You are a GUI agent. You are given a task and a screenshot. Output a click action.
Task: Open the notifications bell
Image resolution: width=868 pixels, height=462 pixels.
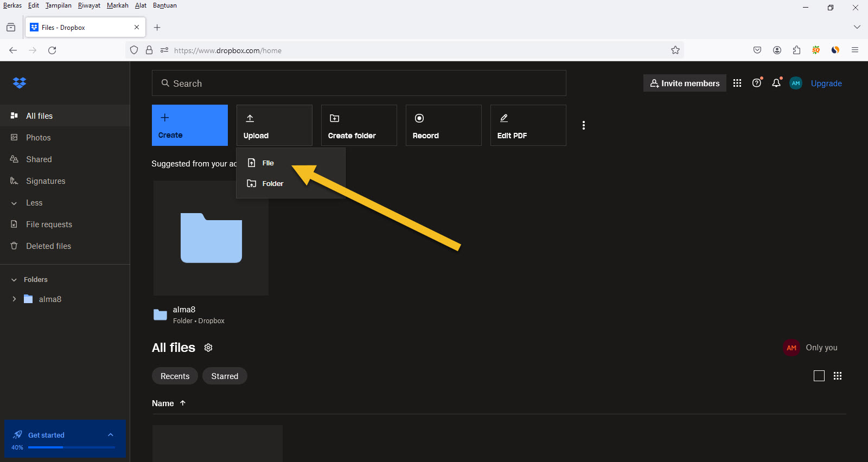click(x=776, y=83)
